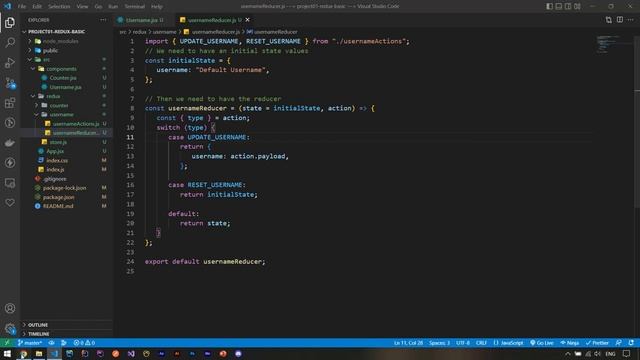Open the Explorer view in activity bar
This screenshot has width=640, height=360.
[x=10, y=22]
